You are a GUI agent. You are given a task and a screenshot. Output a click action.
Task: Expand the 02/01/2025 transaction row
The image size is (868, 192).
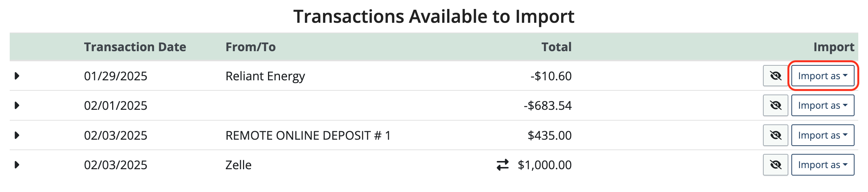click(x=17, y=105)
